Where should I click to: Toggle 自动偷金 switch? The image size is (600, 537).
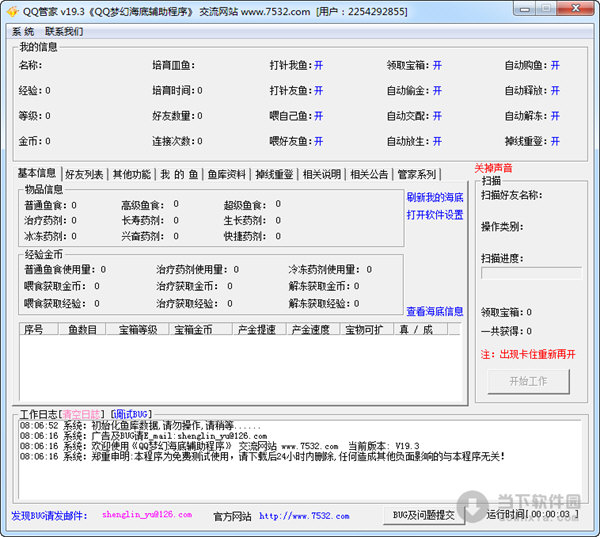[437, 91]
